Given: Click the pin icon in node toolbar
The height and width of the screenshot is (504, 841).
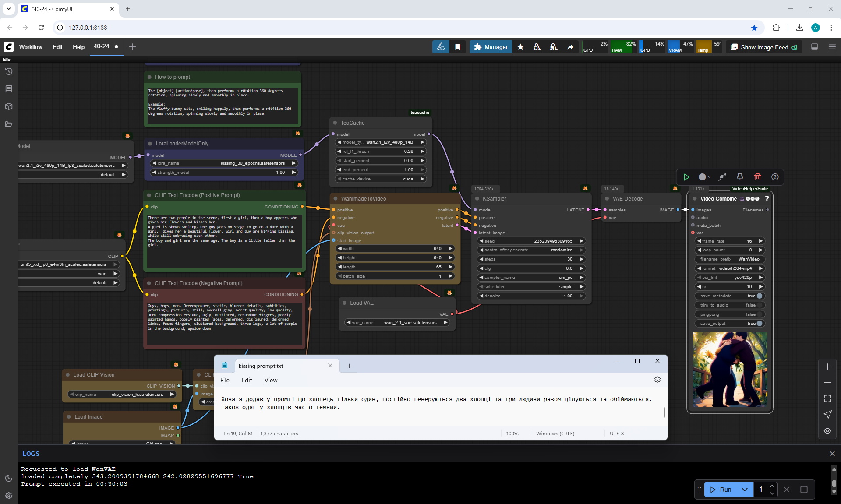Looking at the screenshot, I should (740, 177).
